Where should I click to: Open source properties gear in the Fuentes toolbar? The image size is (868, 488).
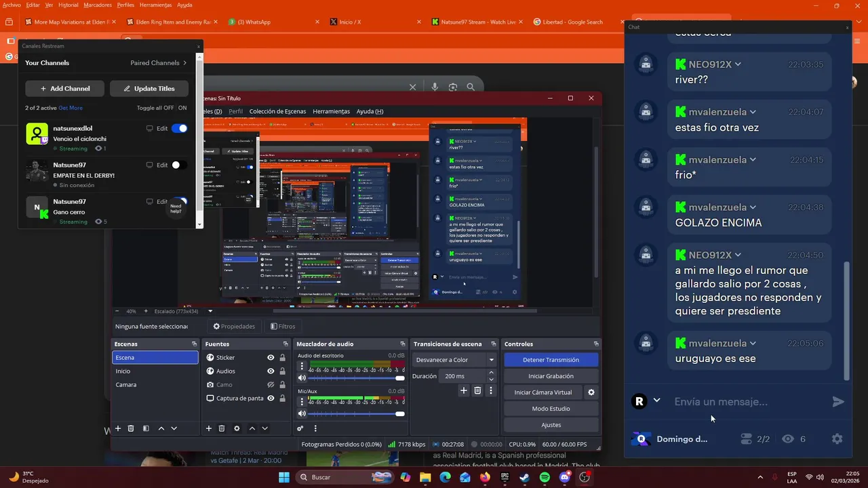click(x=237, y=428)
